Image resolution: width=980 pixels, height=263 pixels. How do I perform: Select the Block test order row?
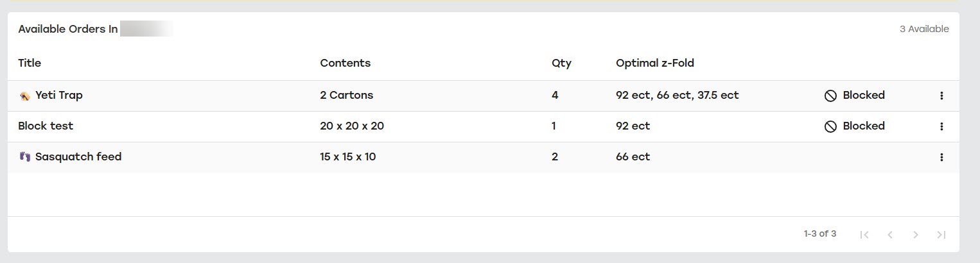click(46, 126)
